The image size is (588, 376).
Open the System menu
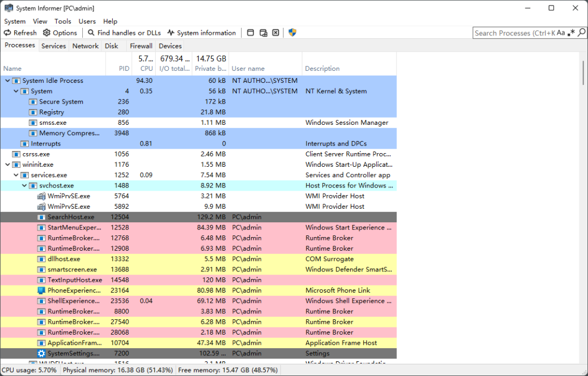(x=15, y=21)
